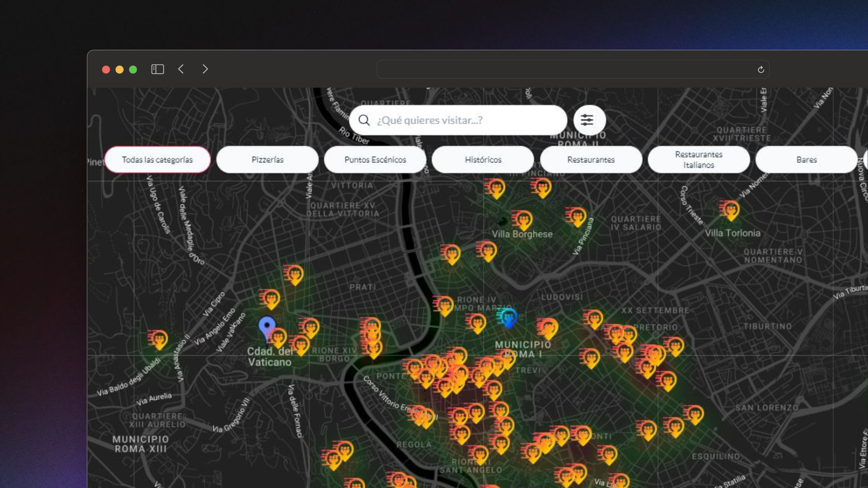
Task: Open the lone marker near Via Baldo degli Ubaldi
Action: pyautogui.click(x=158, y=340)
